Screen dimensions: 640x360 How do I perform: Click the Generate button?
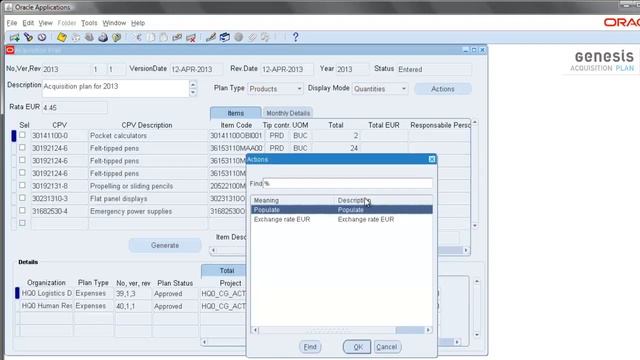coord(165,245)
